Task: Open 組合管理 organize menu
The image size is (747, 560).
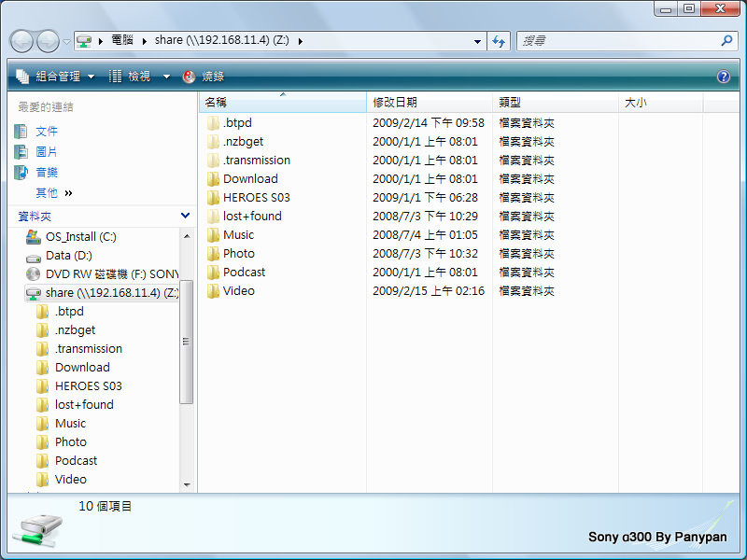Action: (x=55, y=77)
